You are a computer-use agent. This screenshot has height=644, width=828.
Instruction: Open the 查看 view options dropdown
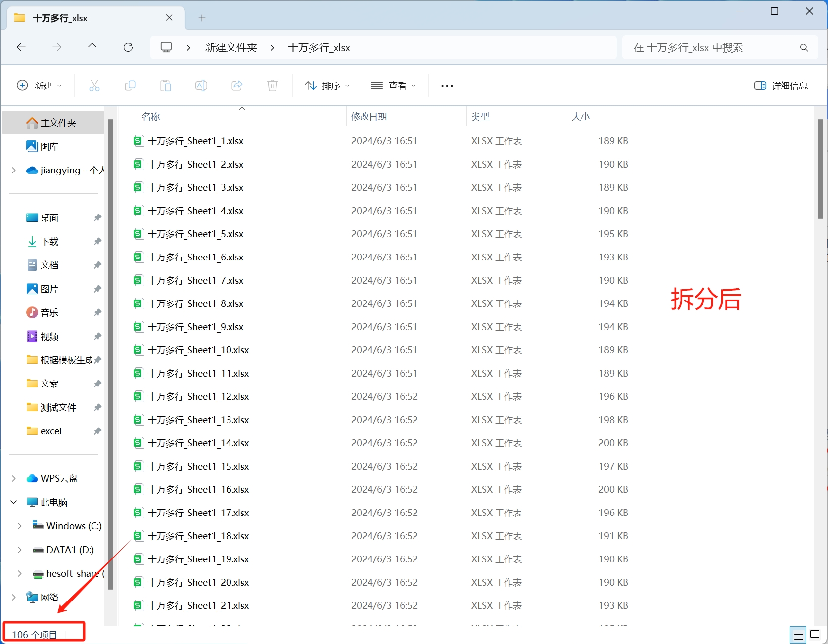(393, 85)
